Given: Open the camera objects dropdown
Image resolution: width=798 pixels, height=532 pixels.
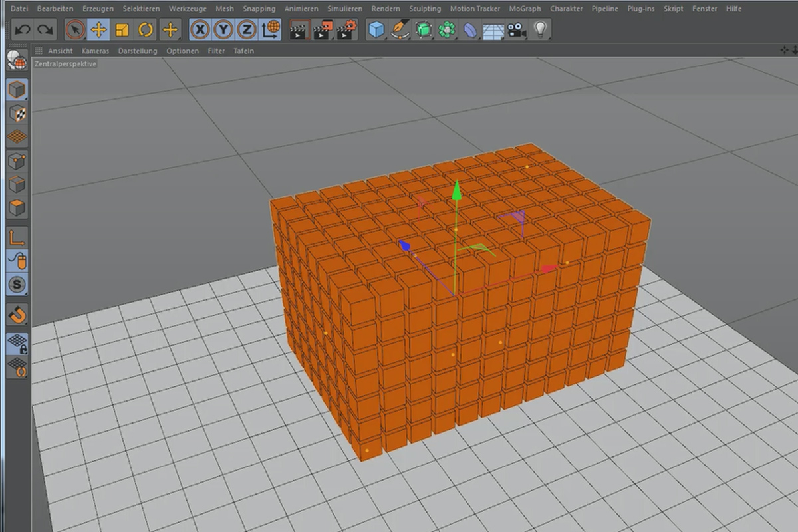Looking at the screenshot, I should coord(517,29).
